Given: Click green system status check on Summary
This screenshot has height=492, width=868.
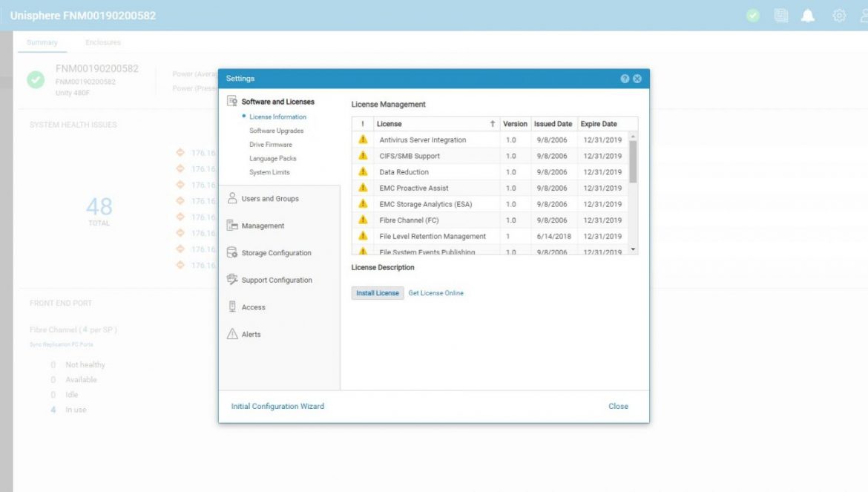Looking at the screenshot, I should coord(36,79).
